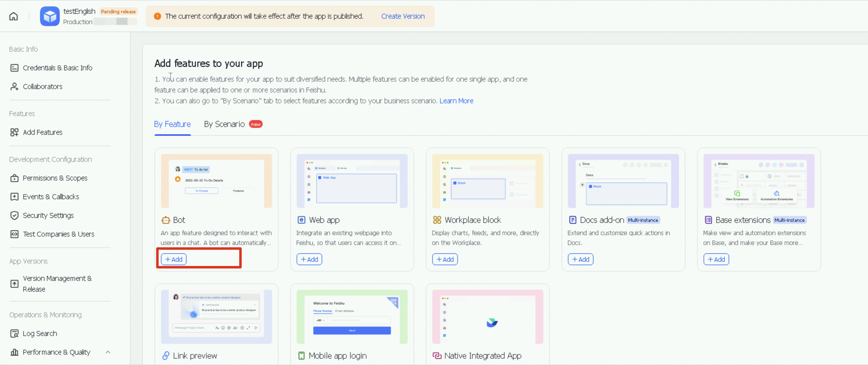Select the Collaborators person icon
The image size is (868, 365).
click(x=14, y=87)
